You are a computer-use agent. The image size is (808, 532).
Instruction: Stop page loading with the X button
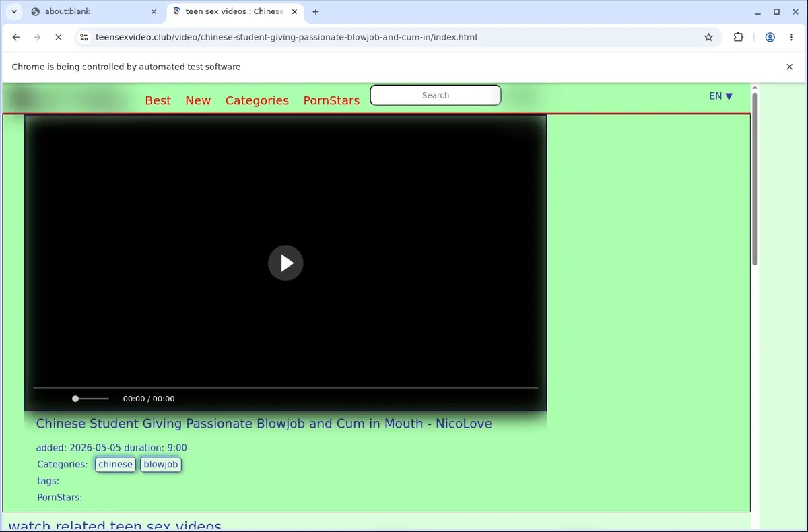click(59, 38)
